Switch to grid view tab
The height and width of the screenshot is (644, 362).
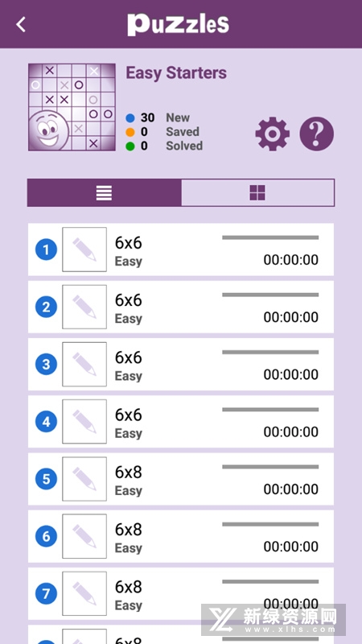point(257,192)
